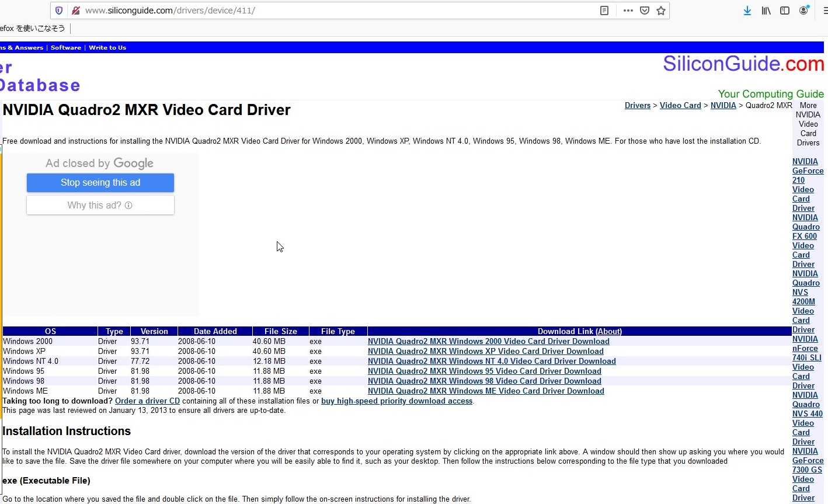The image size is (828, 504).
Task: Click the SiliconGuide.com logo
Action: tap(743, 64)
